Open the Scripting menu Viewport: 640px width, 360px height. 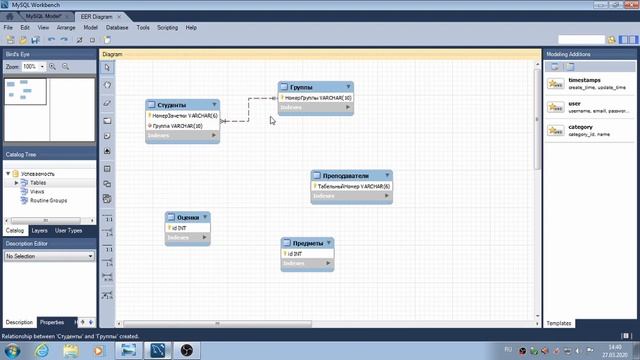click(167, 27)
